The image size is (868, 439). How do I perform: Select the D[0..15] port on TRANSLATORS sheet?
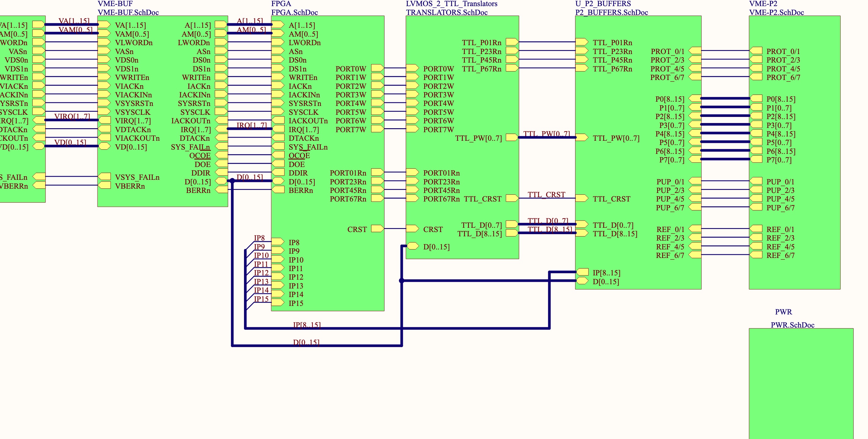tap(412, 246)
